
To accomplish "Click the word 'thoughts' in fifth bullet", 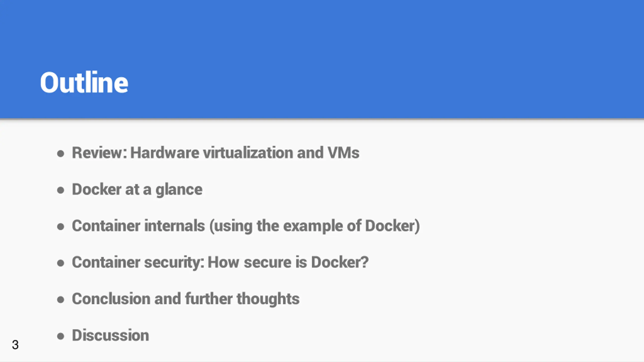I will pyautogui.click(x=268, y=299).
